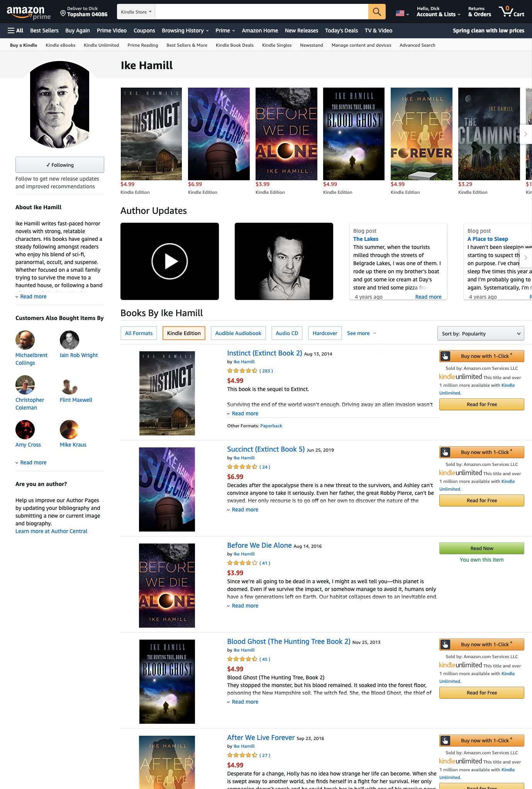Click star rating for After We Live Forever
The height and width of the screenshot is (789, 532).
[x=242, y=755]
